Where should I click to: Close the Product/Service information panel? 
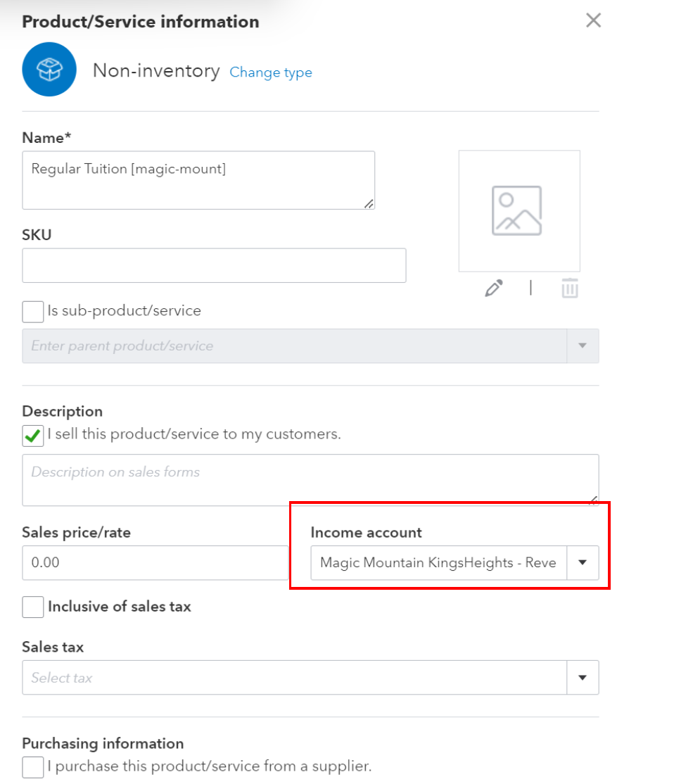point(593,20)
